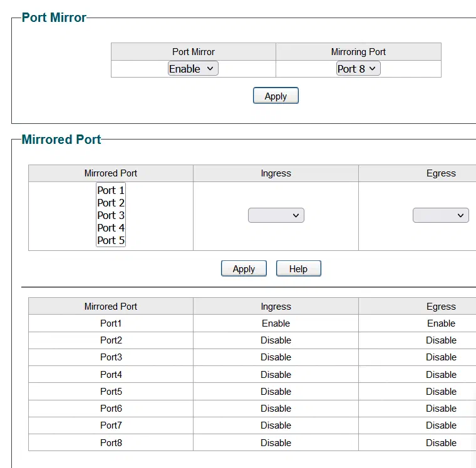This screenshot has width=476, height=468.
Task: Click the Port Mirror section title
Action: (x=54, y=18)
